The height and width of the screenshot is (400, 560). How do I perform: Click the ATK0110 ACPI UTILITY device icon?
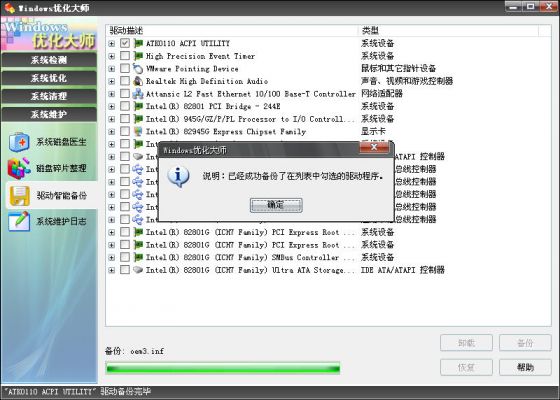coord(138,43)
